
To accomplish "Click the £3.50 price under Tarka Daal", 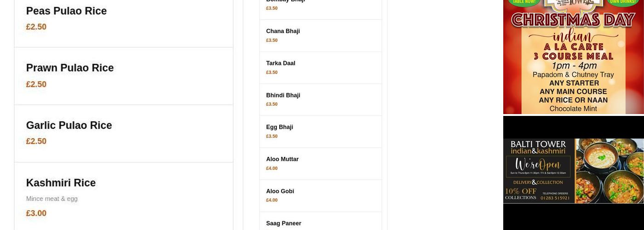I will click(272, 73).
